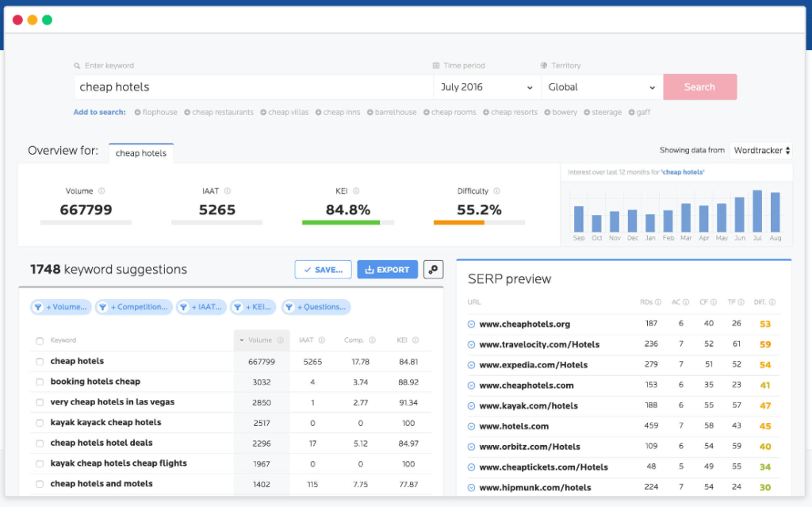Click the CF info icon in SERP preview
Screen dimensions: 812x507
click(714, 302)
